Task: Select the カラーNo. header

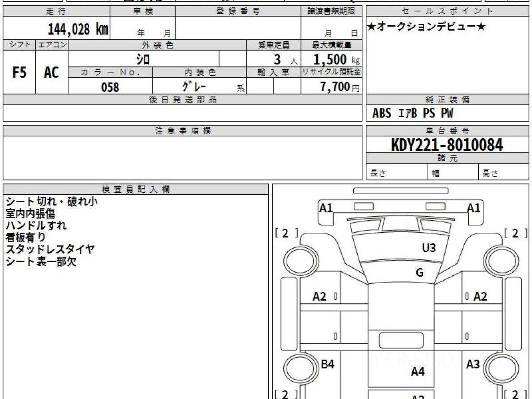Action: [110, 72]
